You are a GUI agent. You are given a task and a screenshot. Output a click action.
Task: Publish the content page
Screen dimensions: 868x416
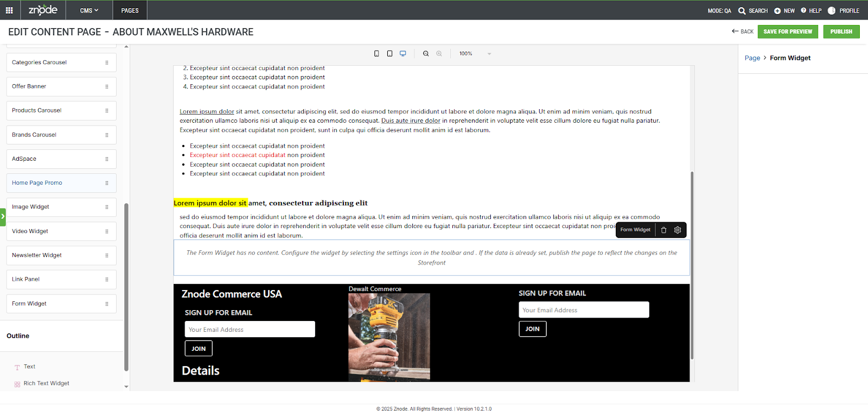(841, 31)
